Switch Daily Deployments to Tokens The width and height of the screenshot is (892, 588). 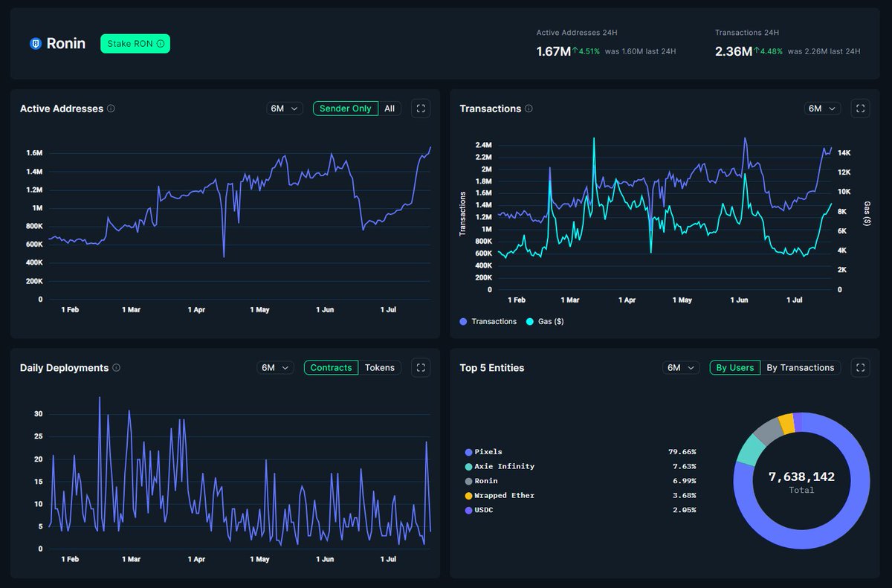(x=380, y=368)
